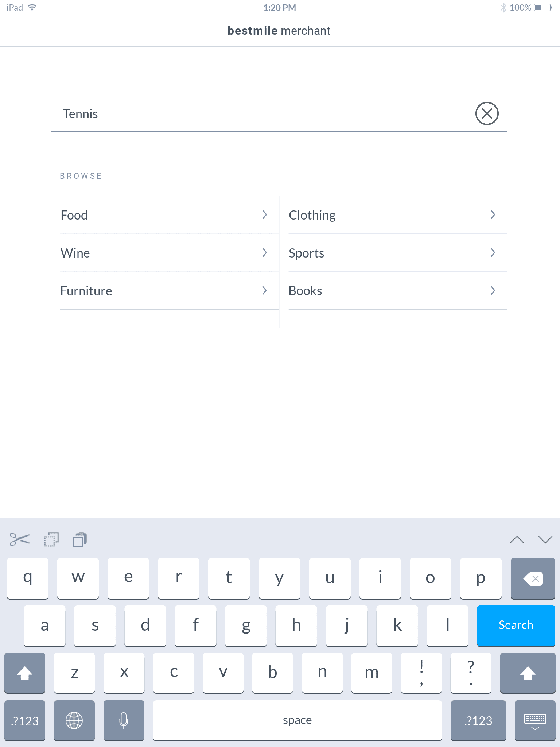
Task: Tap the copy selection icon
Action: tap(51, 539)
